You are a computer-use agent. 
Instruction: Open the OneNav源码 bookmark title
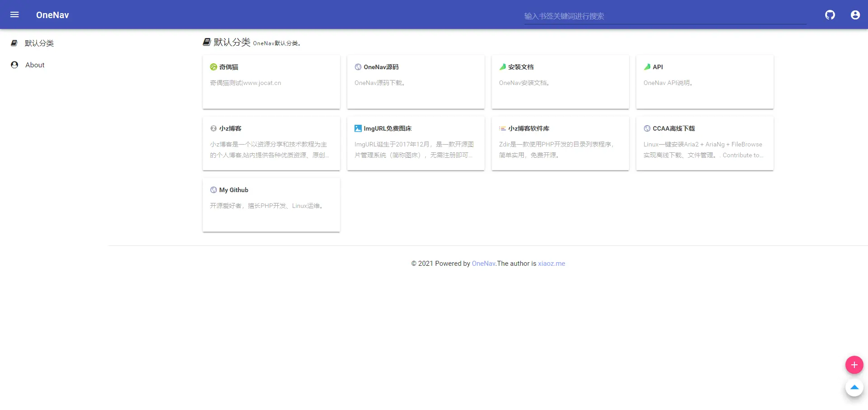[381, 67]
